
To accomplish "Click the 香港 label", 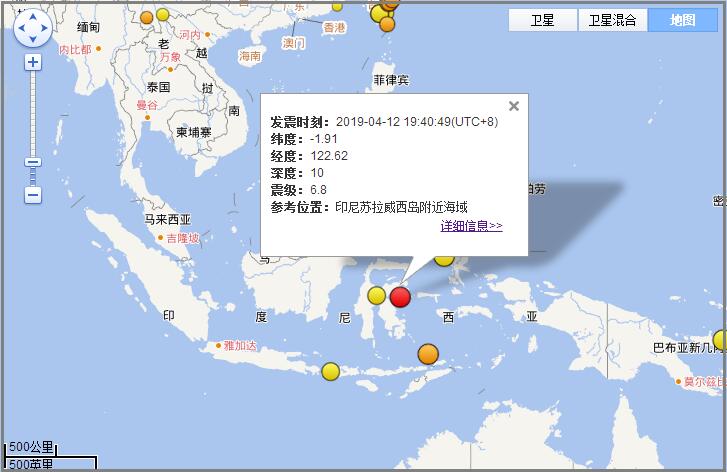I will (x=334, y=28).
